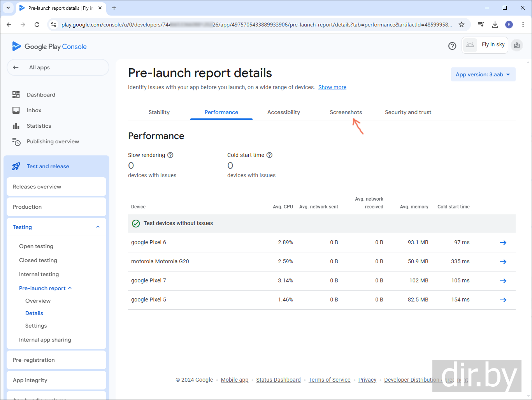Click the browser downloads icon
Viewport: 532px width, 400px height.
tap(495, 25)
